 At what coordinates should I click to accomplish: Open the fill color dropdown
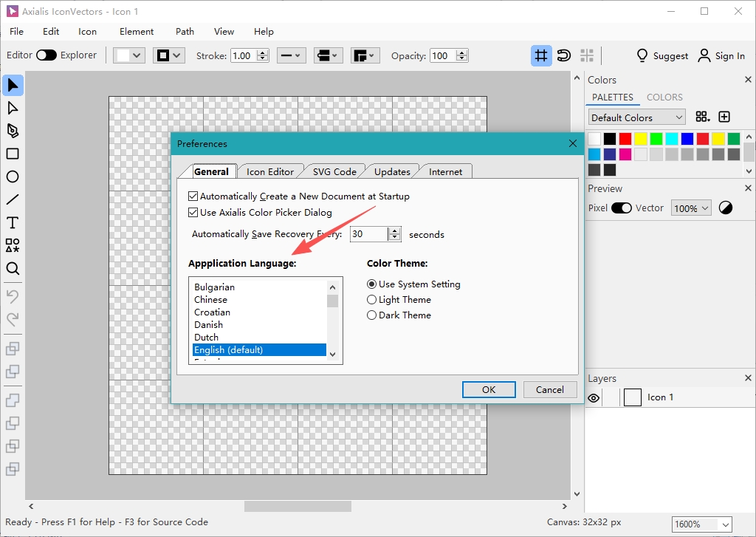coord(128,55)
